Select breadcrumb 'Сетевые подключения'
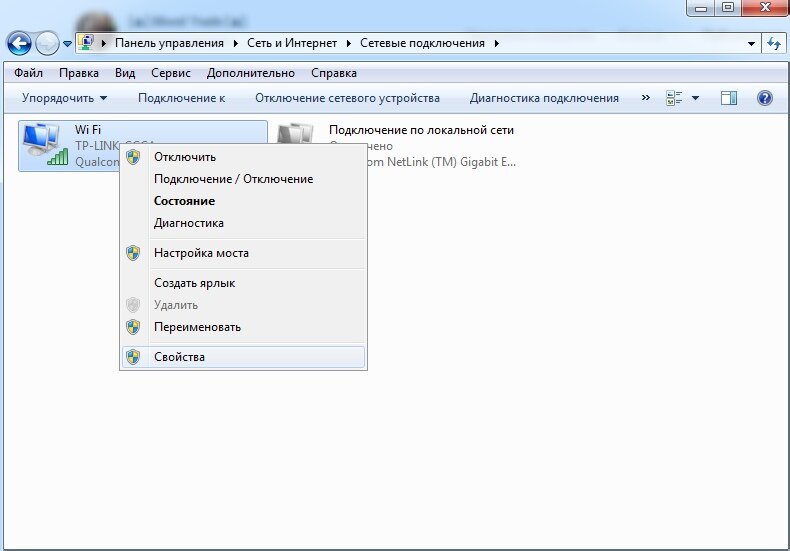The image size is (790, 551). pos(422,43)
